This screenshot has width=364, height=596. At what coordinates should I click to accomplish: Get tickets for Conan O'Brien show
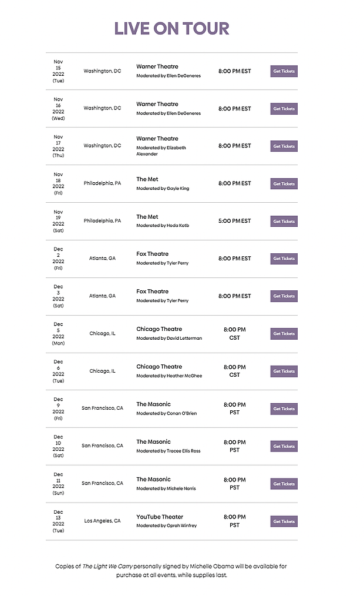click(284, 409)
